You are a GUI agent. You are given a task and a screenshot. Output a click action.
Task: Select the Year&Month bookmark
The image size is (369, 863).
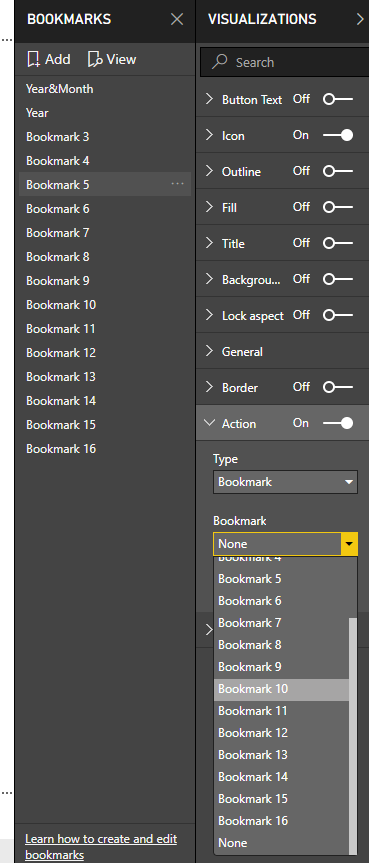click(x=105, y=89)
